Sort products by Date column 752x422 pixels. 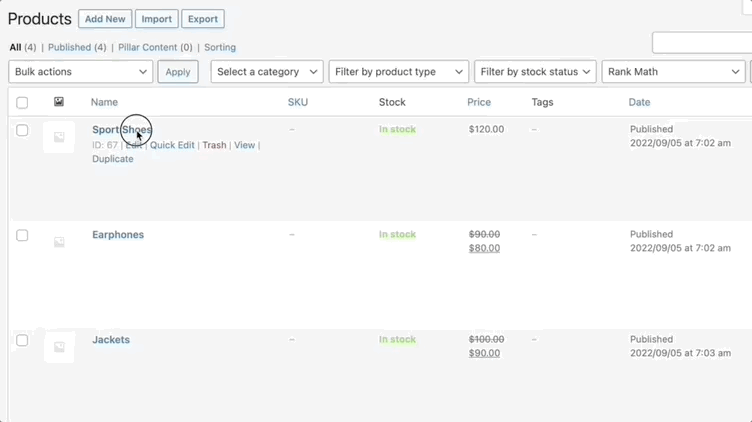click(x=639, y=102)
